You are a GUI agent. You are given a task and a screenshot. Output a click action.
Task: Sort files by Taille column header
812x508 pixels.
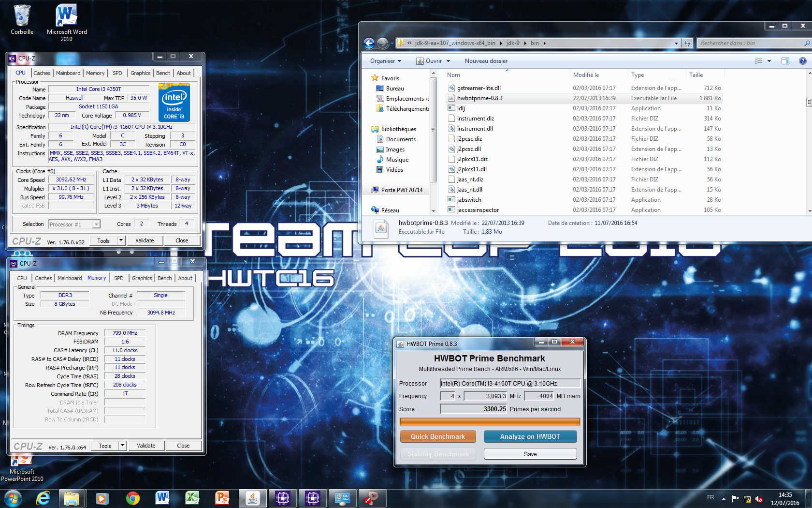pyautogui.click(x=705, y=75)
